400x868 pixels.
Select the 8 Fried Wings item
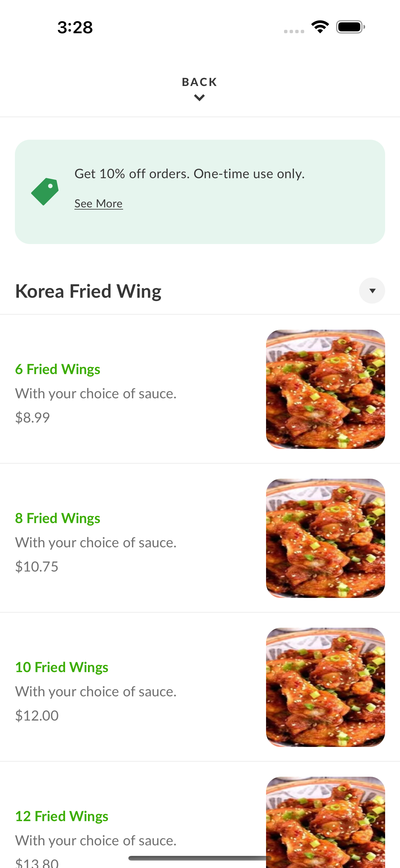click(200, 538)
